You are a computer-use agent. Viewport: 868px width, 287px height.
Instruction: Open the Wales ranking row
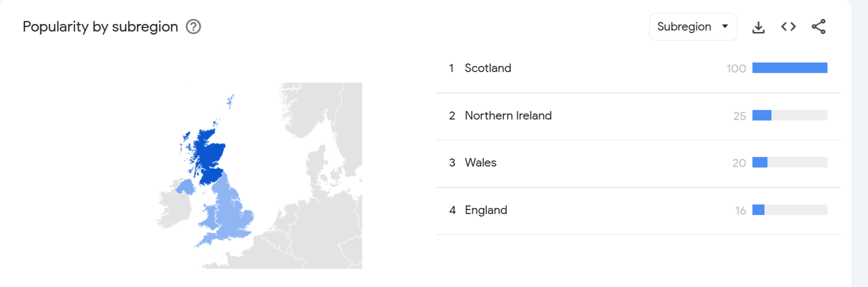coord(480,162)
